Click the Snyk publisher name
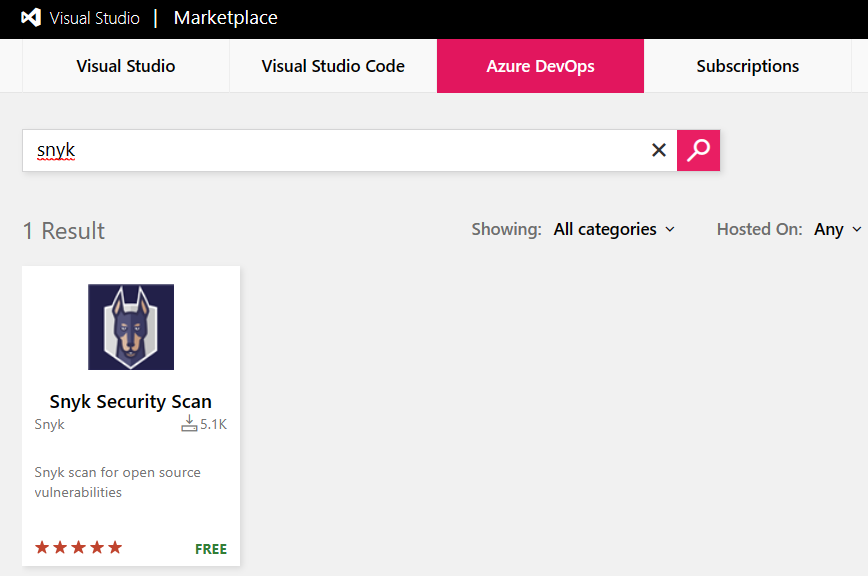 tap(49, 424)
